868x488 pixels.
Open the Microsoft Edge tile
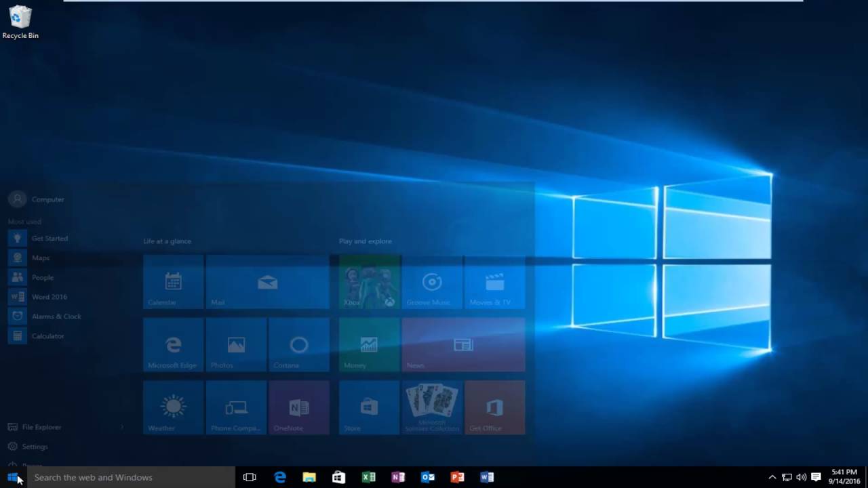173,344
